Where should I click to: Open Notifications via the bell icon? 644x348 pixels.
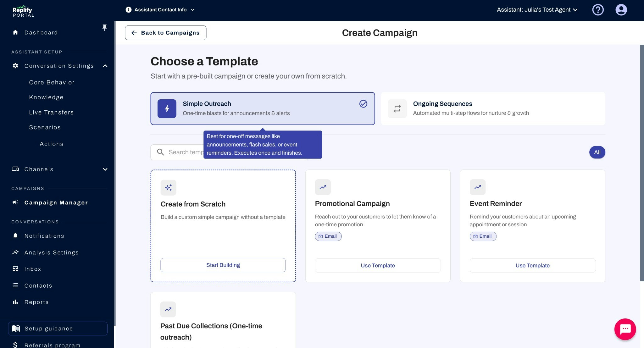(15, 236)
